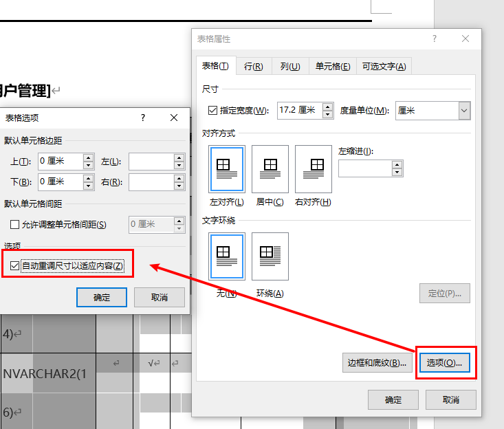Increase bottom margin 下 value
The image size is (504, 429).
[88, 178]
